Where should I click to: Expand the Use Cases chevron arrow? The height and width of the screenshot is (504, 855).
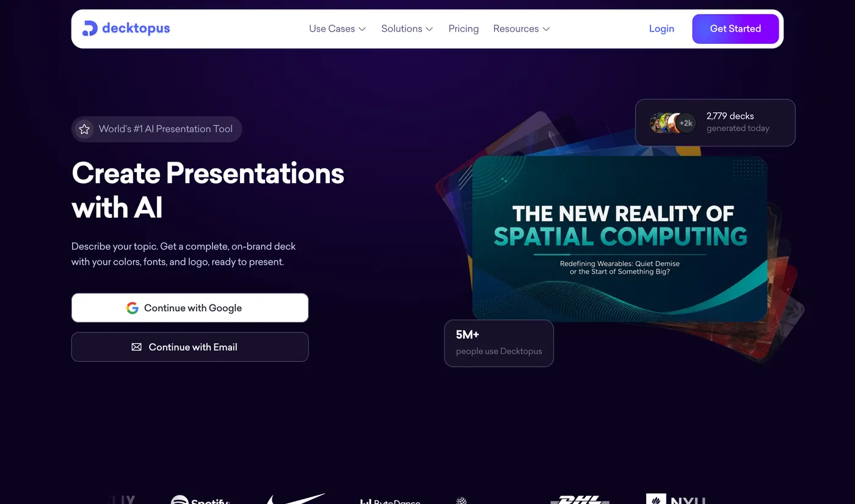(362, 29)
